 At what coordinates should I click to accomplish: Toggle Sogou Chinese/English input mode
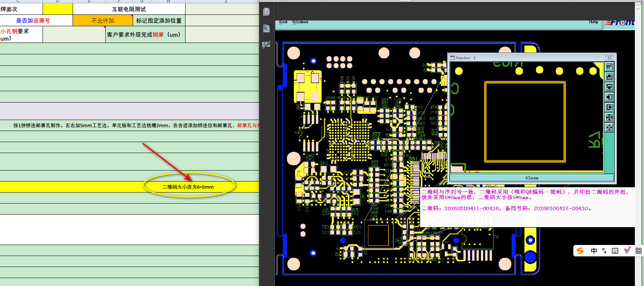pyautogui.click(x=594, y=251)
